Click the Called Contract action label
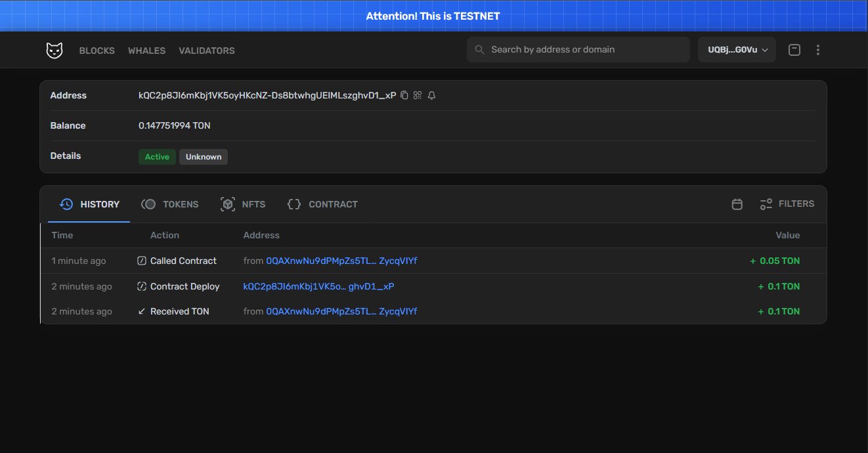This screenshot has height=453, width=868. (x=183, y=261)
